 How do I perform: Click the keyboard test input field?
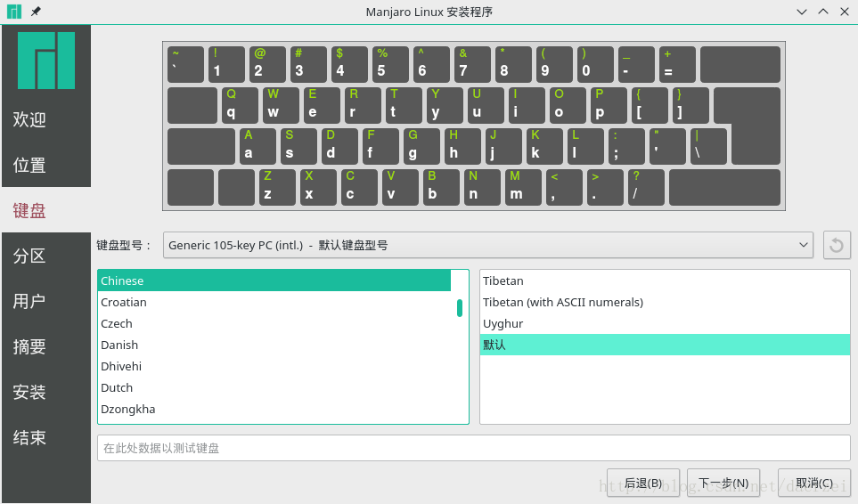tap(473, 448)
